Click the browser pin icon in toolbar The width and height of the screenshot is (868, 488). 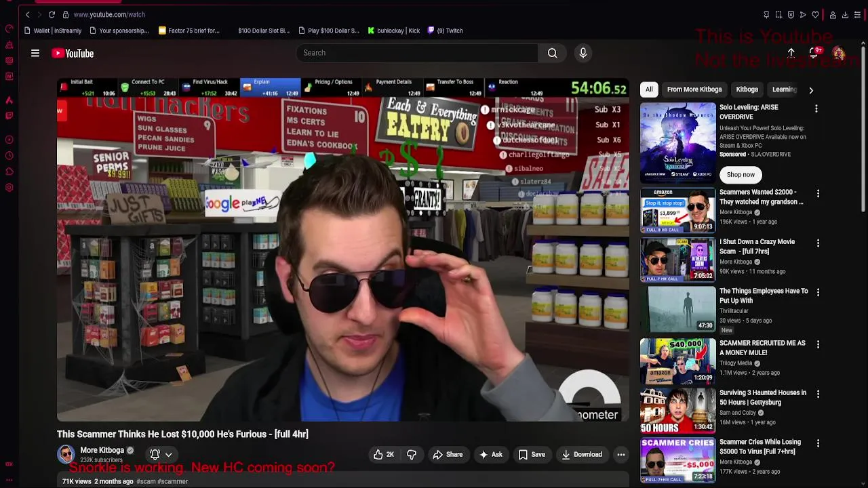tap(766, 14)
